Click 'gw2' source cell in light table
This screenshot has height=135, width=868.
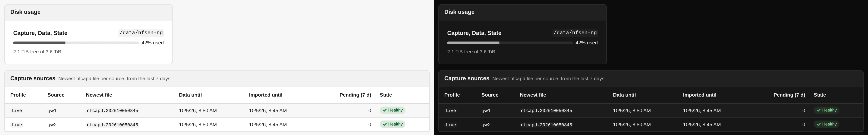click(52, 125)
